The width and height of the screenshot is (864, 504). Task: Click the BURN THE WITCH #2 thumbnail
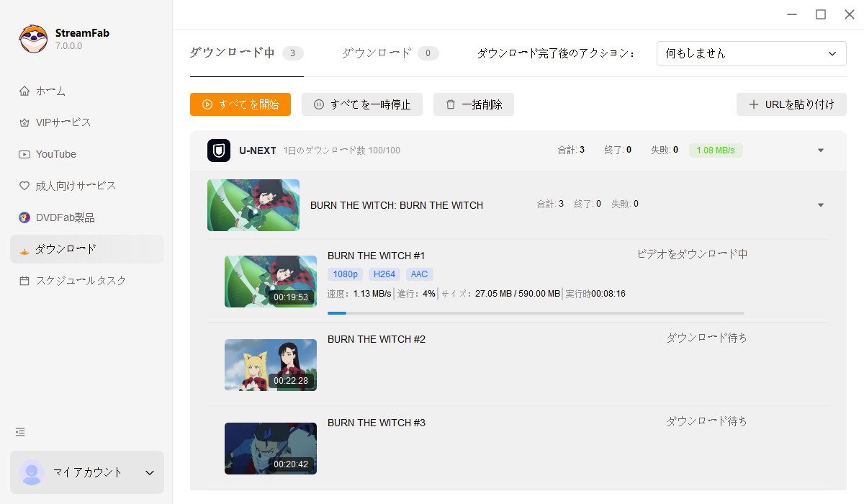270,365
